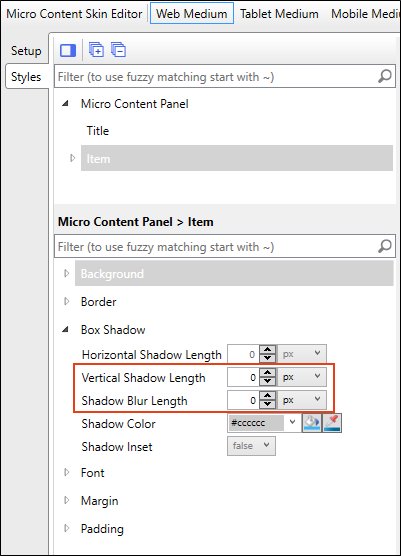Open Shadow Inset false dropdown
Screen dimensions: 401x556
tap(251, 446)
